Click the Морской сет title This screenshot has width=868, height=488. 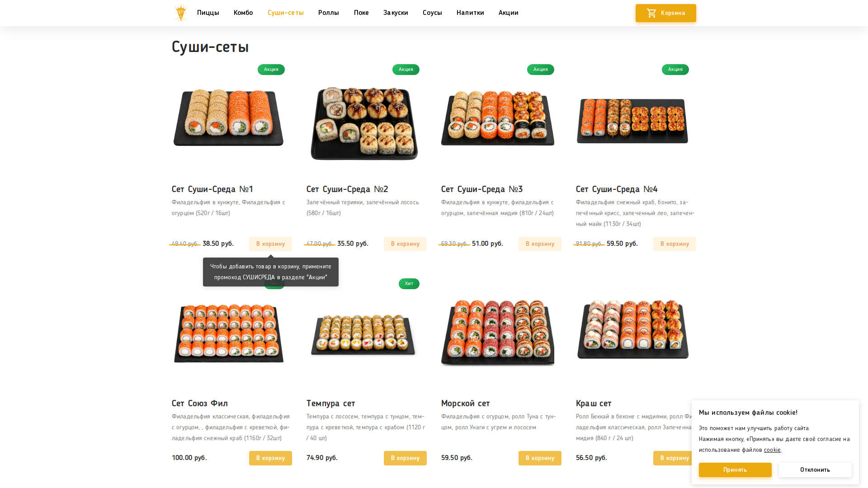pos(466,403)
